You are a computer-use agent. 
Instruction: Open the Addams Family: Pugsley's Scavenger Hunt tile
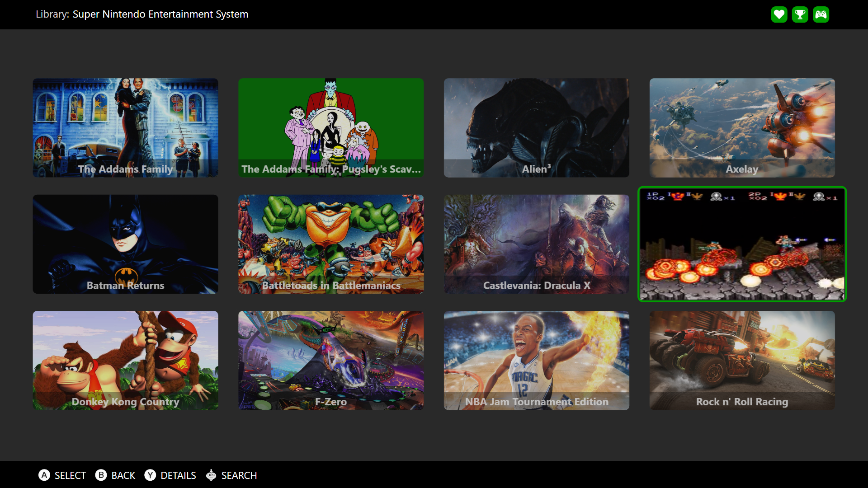point(331,128)
